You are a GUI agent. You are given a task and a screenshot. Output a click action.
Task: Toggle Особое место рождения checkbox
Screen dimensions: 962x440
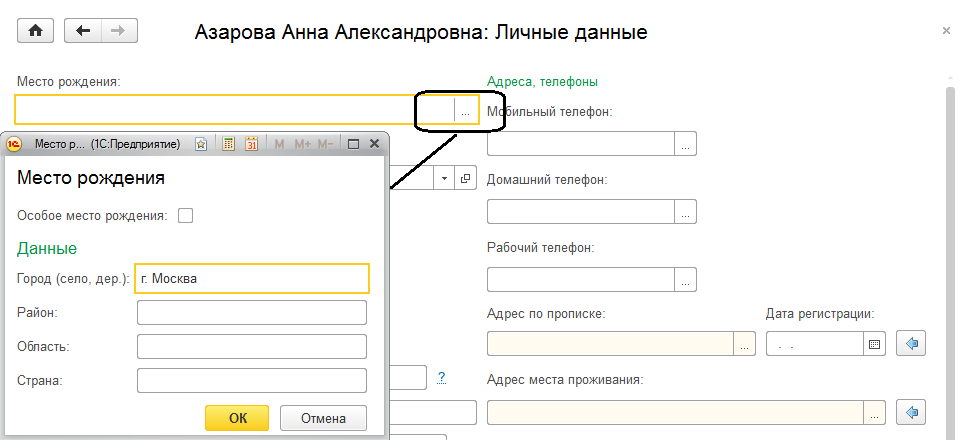[185, 215]
